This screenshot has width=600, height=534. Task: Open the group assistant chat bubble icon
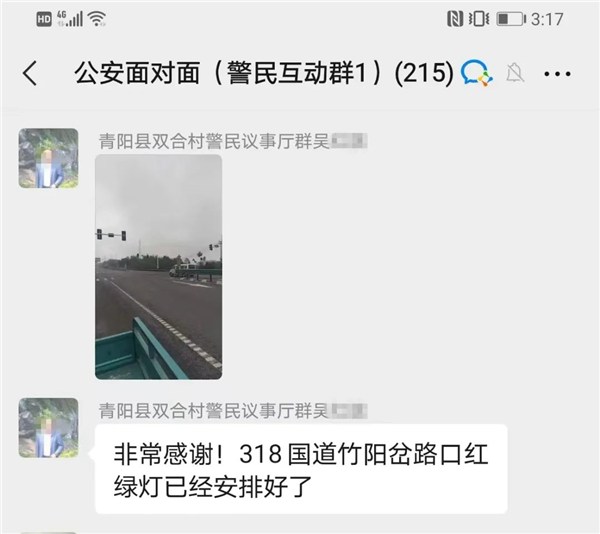(x=477, y=73)
